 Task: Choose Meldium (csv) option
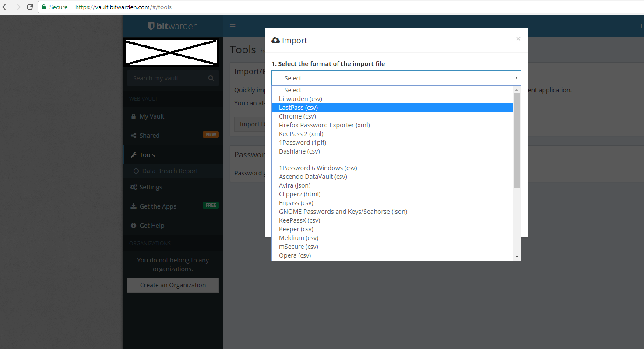pyautogui.click(x=392, y=238)
